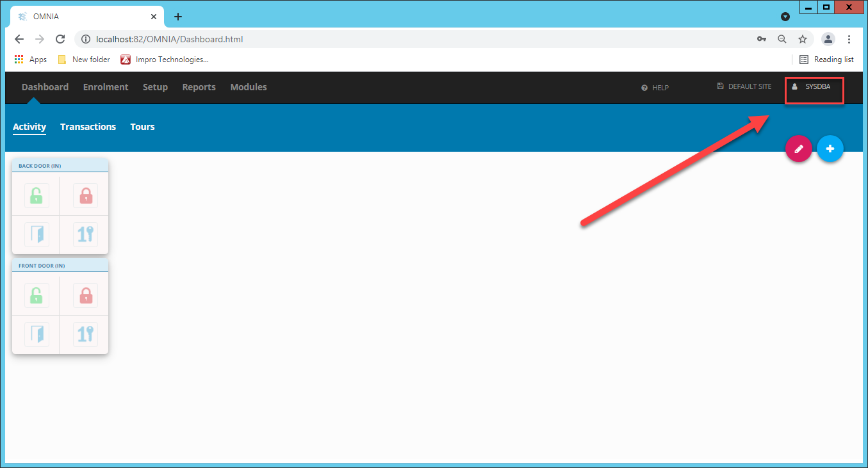Open the browser zoom magnifier icon
The height and width of the screenshot is (468, 868).
782,39
